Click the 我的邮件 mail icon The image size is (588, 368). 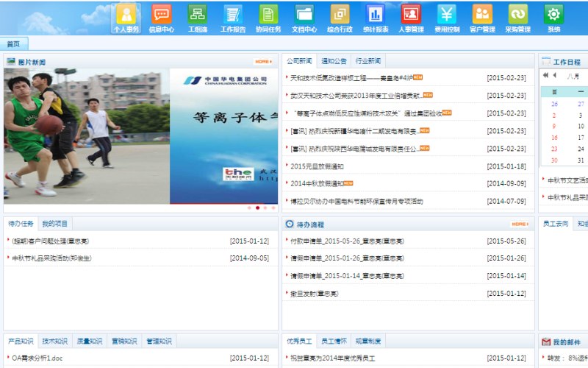tap(546, 342)
